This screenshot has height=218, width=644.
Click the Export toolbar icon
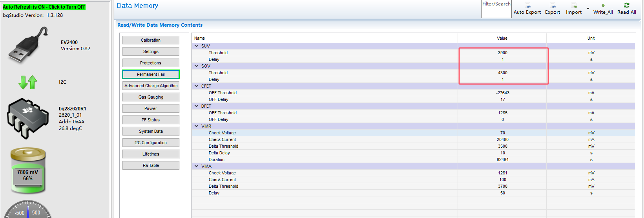pos(553,6)
